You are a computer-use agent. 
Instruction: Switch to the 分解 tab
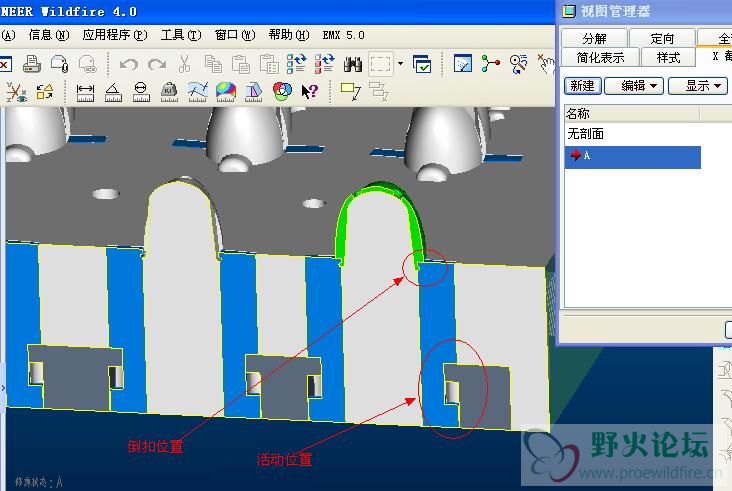(594, 38)
